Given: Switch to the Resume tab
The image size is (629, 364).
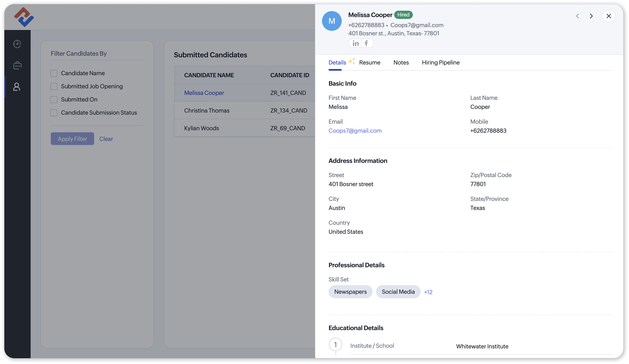Looking at the screenshot, I should 370,62.
